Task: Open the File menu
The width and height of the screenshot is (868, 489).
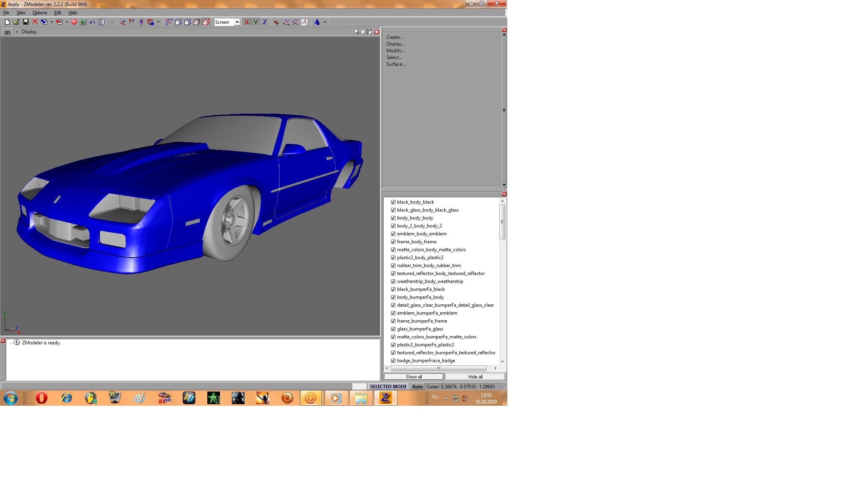Action: [x=6, y=13]
